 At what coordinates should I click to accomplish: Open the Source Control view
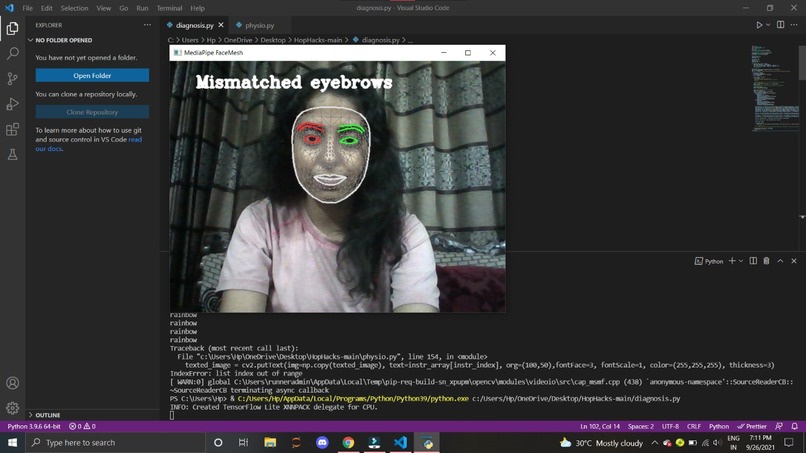coord(12,79)
